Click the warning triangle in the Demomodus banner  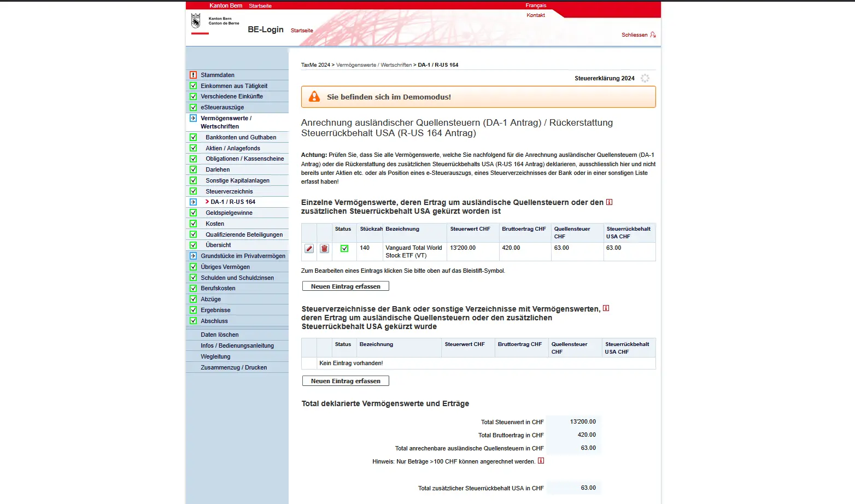click(314, 96)
